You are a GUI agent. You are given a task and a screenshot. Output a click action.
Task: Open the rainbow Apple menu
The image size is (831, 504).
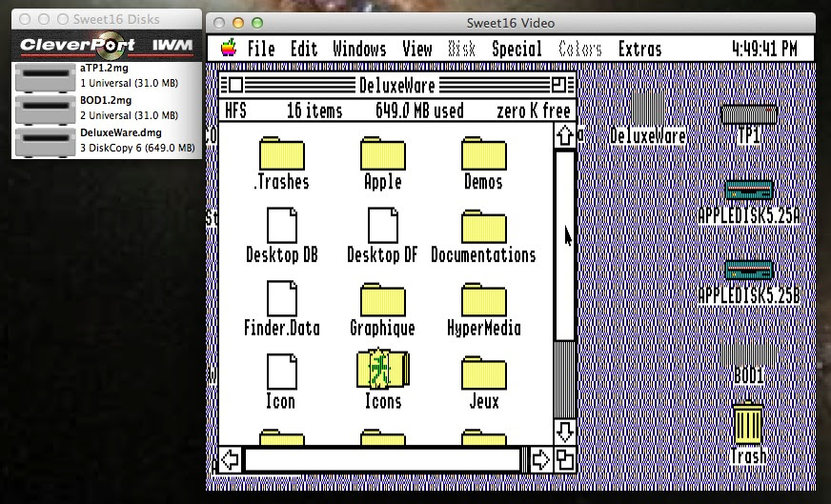229,48
